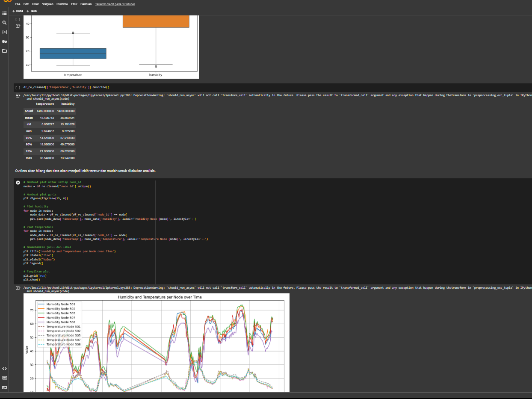532x399 pixels.
Task: Open the Sisipkan menu
Action: [x=47, y=4]
